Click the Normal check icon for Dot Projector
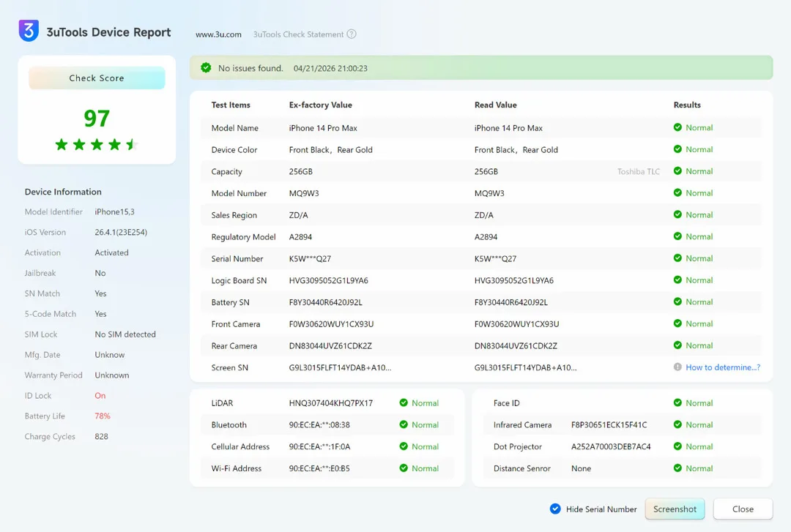This screenshot has width=791, height=532. point(677,446)
